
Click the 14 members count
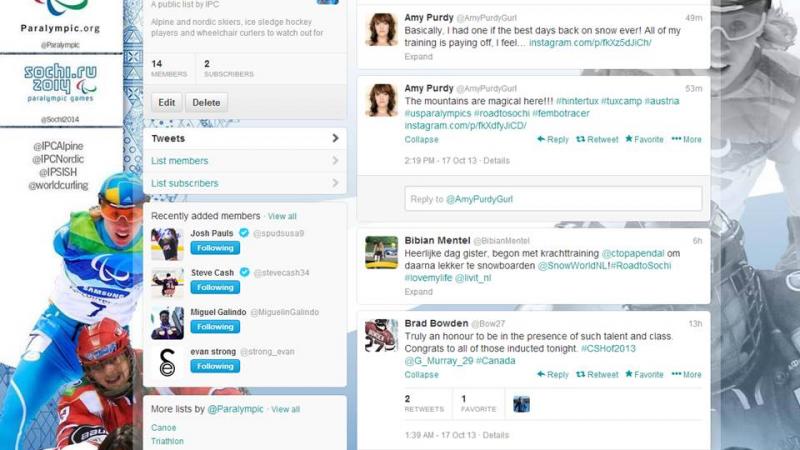[x=169, y=68]
